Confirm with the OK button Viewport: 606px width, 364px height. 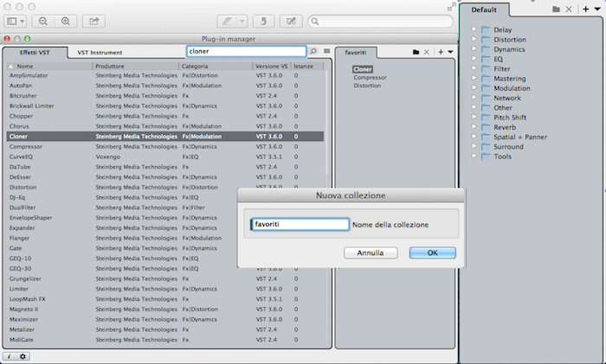point(433,252)
